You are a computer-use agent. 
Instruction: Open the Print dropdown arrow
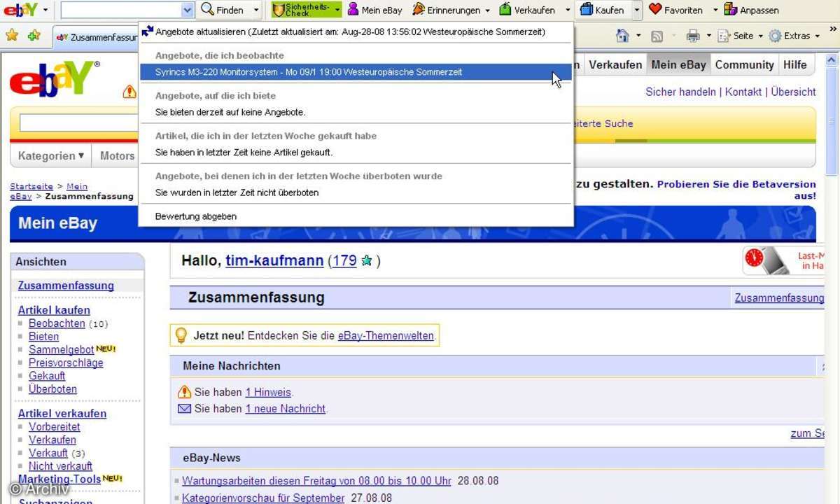pyautogui.click(x=708, y=36)
